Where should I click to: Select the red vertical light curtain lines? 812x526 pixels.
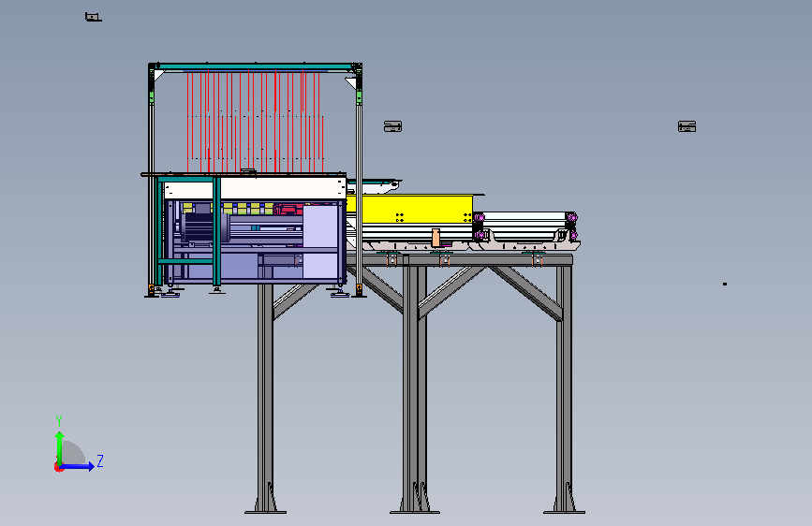coord(255,123)
